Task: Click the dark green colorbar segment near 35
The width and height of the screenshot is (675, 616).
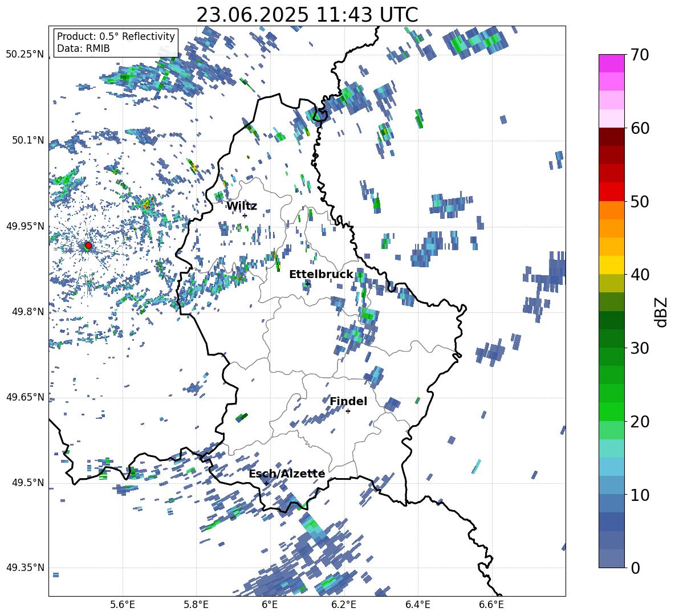Action: 611,320
